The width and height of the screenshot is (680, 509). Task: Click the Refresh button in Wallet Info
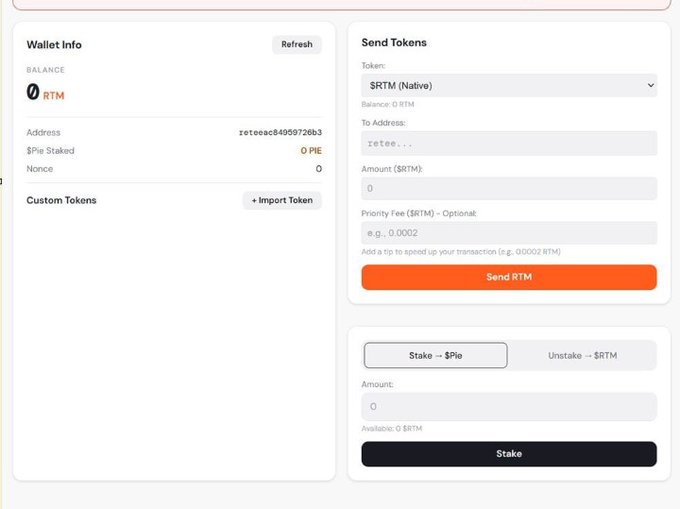(297, 44)
